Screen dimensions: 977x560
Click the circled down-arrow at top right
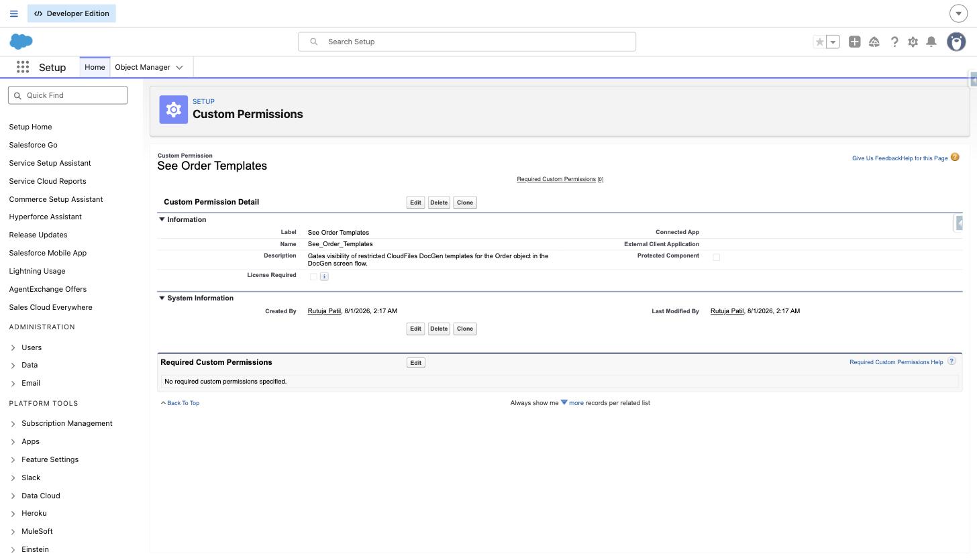(958, 13)
